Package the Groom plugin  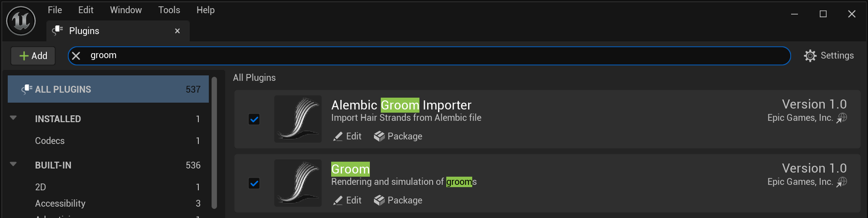point(398,200)
